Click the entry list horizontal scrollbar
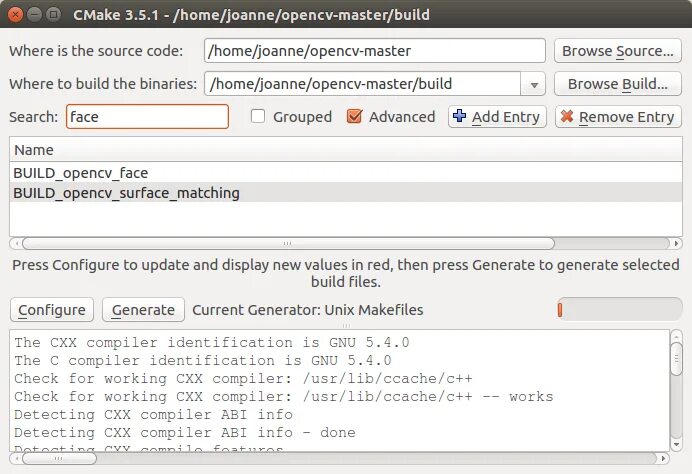The height and width of the screenshot is (474, 692). click(288, 243)
